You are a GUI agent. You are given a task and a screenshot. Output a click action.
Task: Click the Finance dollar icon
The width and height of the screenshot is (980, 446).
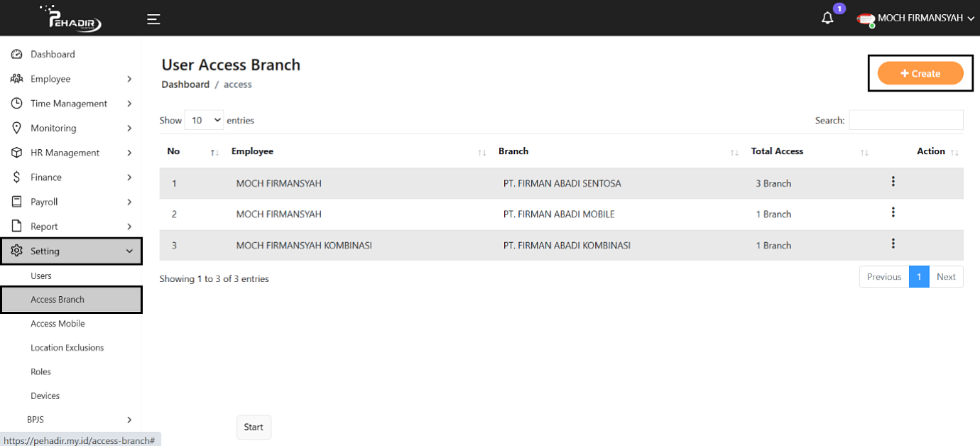pos(16,177)
